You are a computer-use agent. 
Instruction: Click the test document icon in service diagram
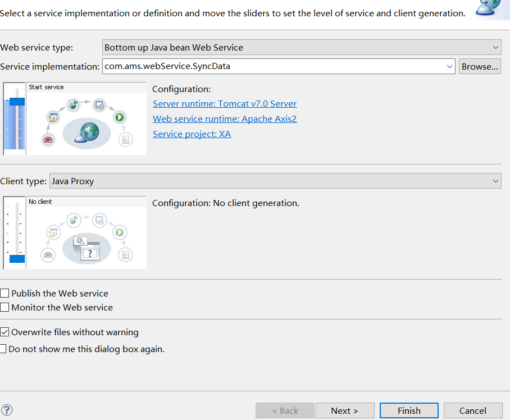[x=126, y=140]
